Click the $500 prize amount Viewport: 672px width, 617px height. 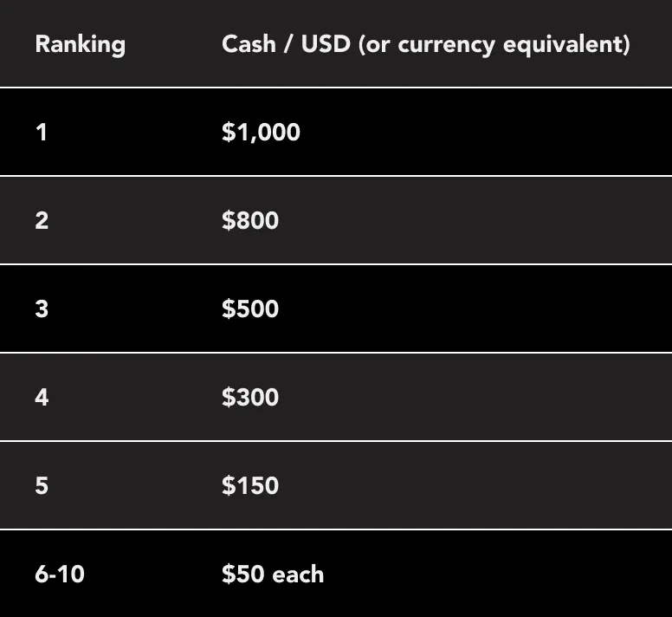[250, 309]
